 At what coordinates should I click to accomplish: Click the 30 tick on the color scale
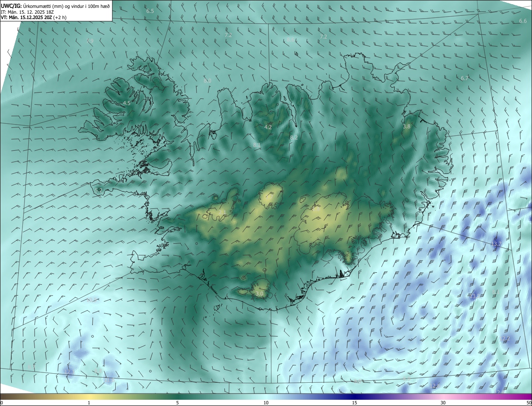443,403
